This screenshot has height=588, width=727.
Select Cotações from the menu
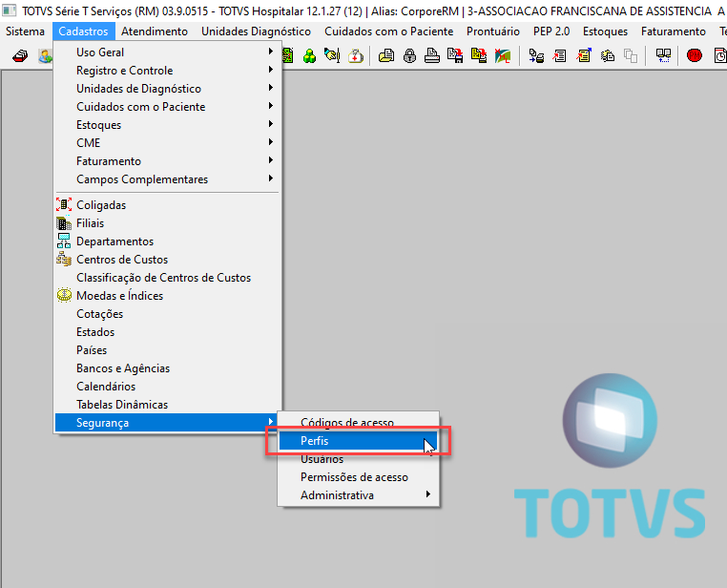coord(167,314)
